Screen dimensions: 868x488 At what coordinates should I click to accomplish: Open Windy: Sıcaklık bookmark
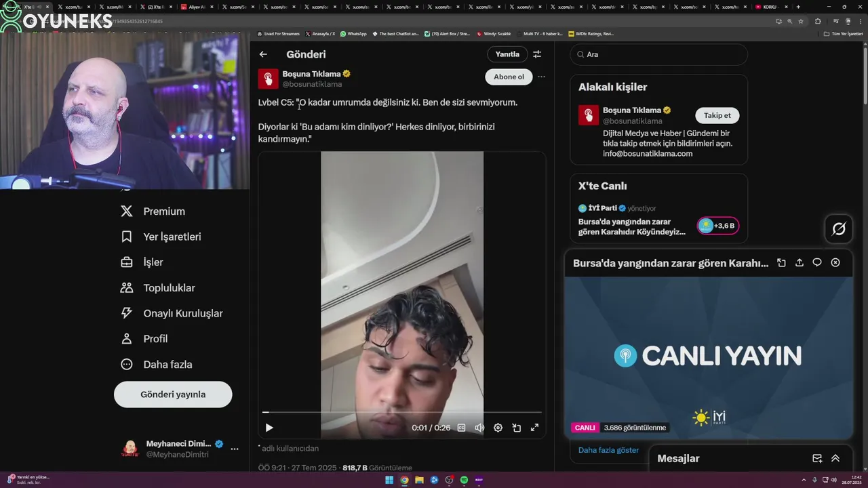point(494,33)
